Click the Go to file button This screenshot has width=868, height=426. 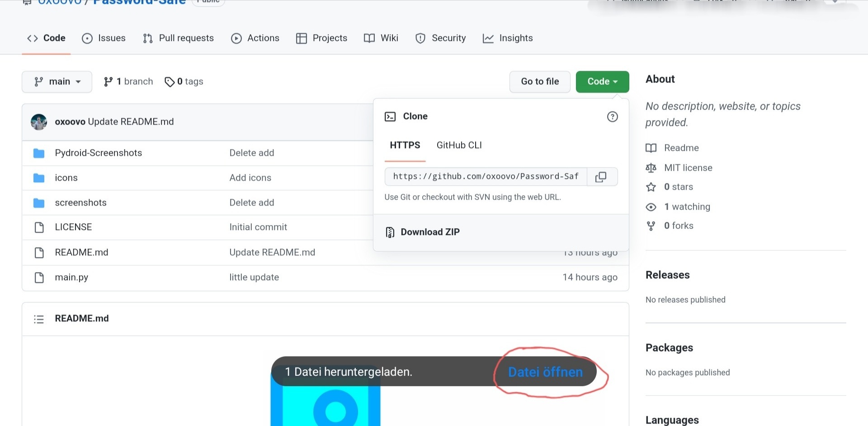point(540,81)
